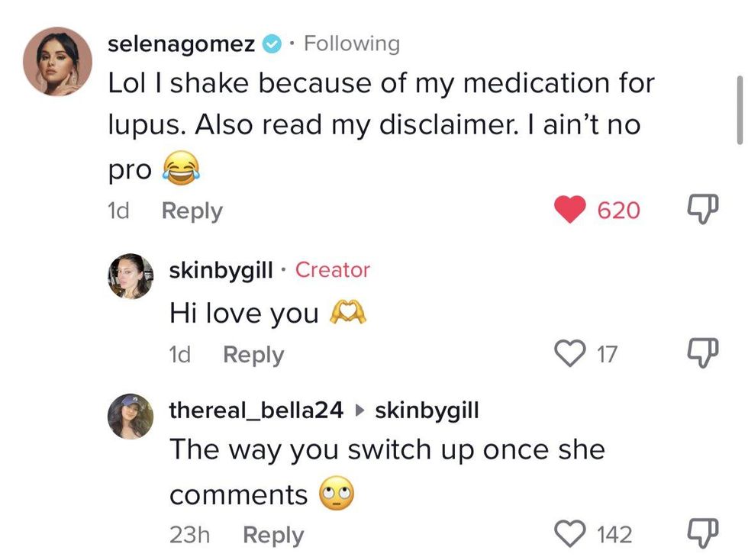The image size is (748, 560).
Task: Open selenagomez's profile picture
Action: click(57, 63)
